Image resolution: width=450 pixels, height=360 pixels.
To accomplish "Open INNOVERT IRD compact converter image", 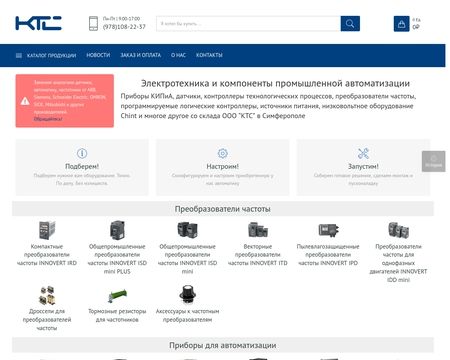I will (x=47, y=230).
